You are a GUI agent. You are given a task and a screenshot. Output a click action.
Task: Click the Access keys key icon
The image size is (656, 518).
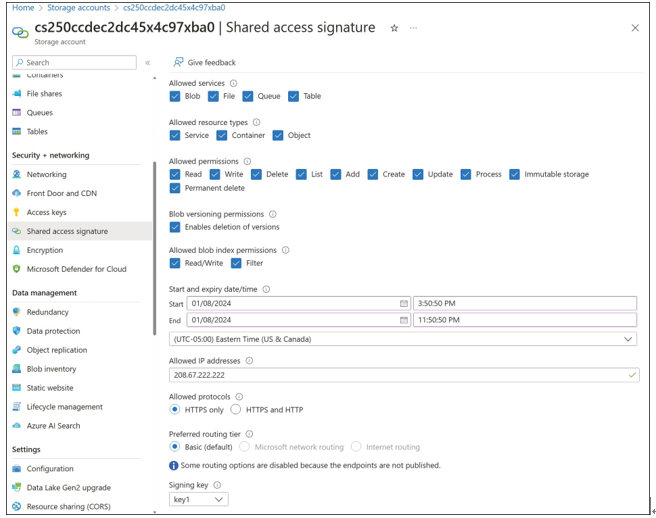17,212
